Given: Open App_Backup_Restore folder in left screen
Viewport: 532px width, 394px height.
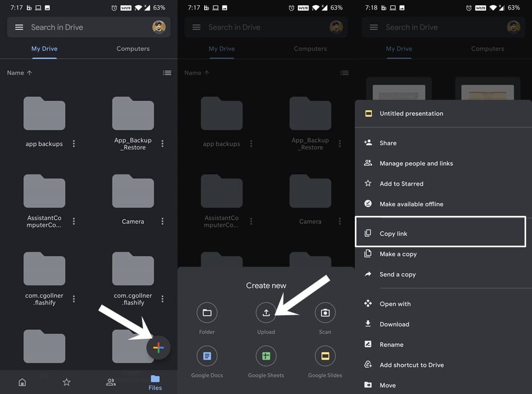Looking at the screenshot, I should pos(133,114).
